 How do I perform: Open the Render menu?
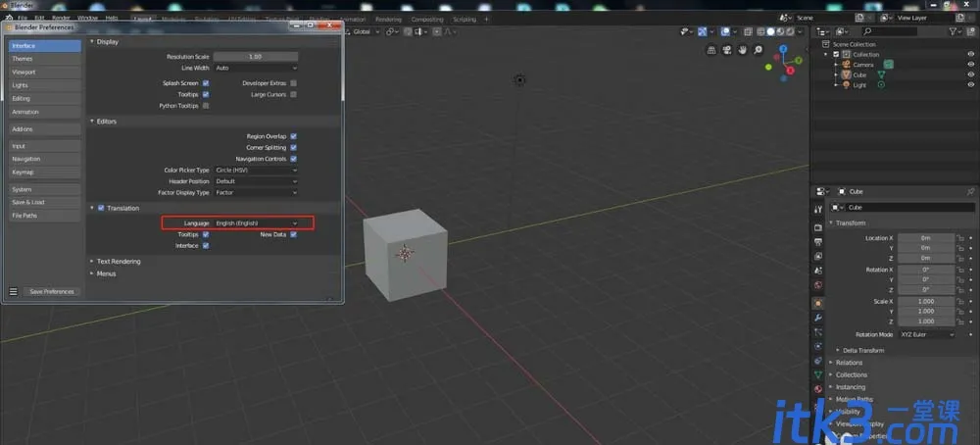61,18
